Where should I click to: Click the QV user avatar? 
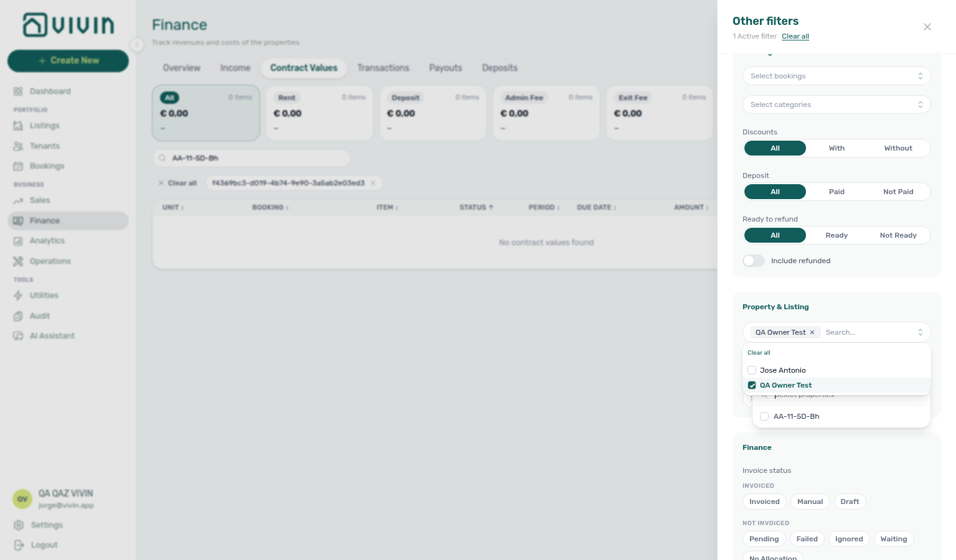tap(22, 499)
